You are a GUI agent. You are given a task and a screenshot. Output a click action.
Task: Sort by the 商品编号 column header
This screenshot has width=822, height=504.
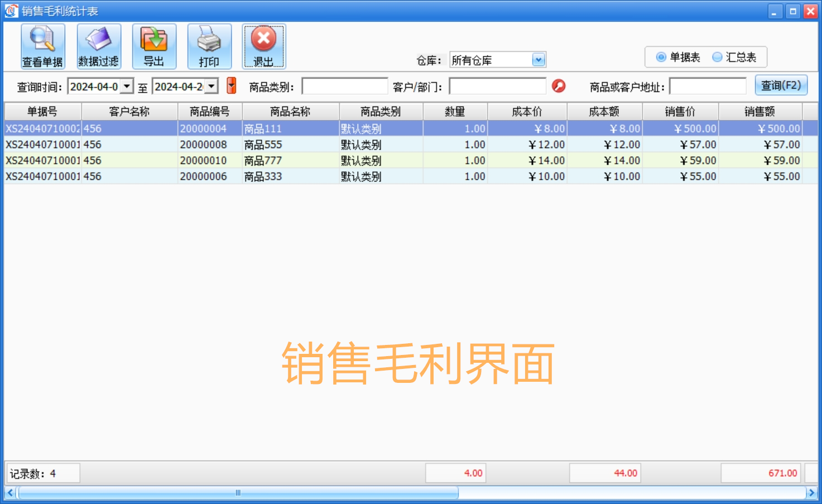210,112
